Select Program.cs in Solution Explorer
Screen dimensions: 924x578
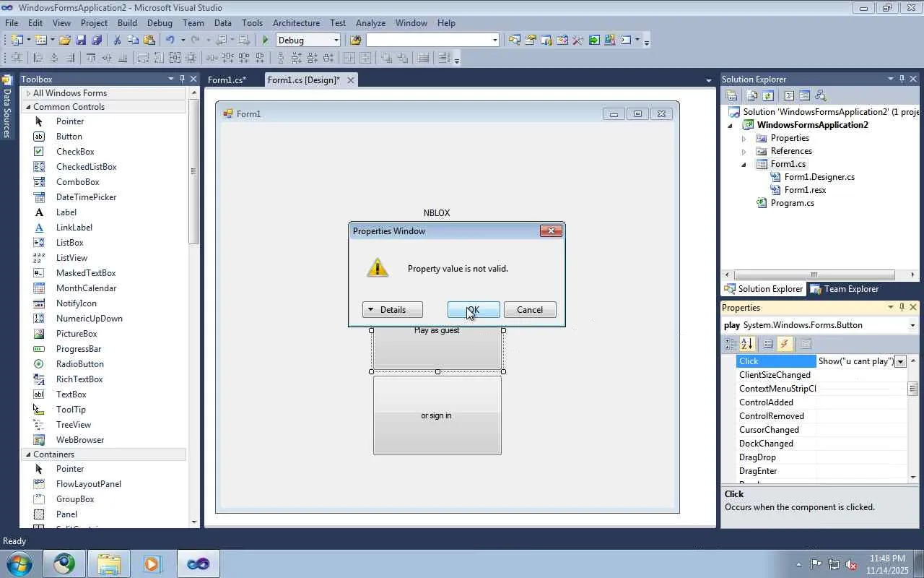[x=792, y=203]
